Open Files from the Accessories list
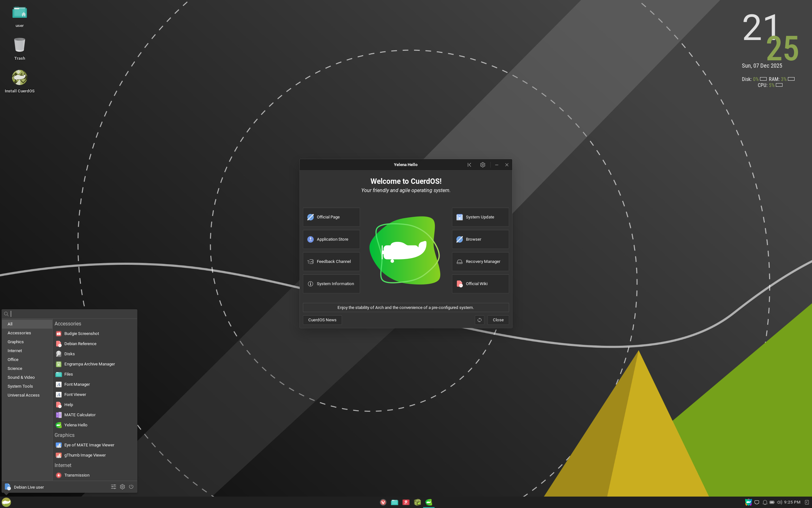This screenshot has height=508, width=812. coord(95,374)
